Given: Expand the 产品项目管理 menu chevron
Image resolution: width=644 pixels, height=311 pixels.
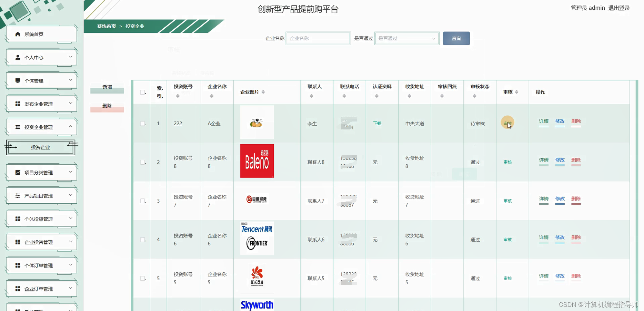Looking at the screenshot, I should 70,195.
